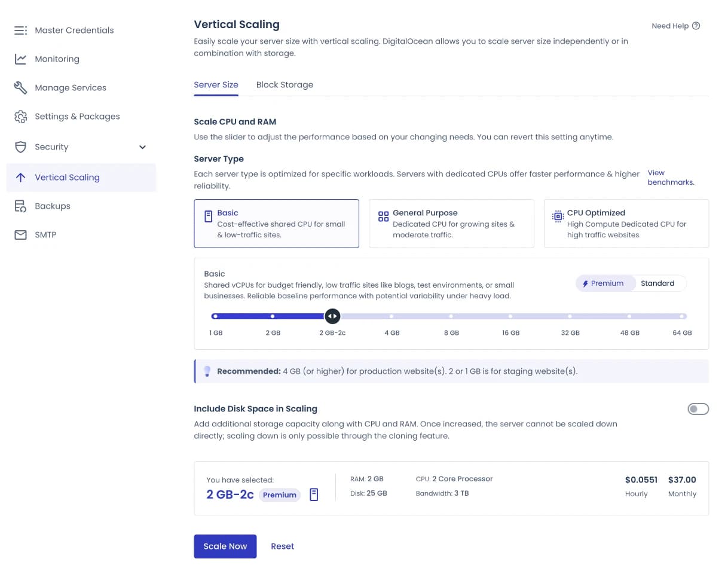This screenshot has width=728, height=568.
Task: Select the Backups sidebar icon
Action: coord(20,206)
